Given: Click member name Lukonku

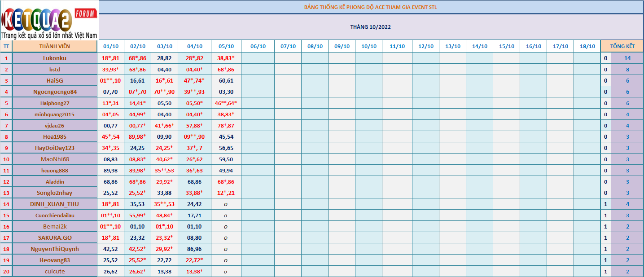Looking at the screenshot, I should pos(54,58).
